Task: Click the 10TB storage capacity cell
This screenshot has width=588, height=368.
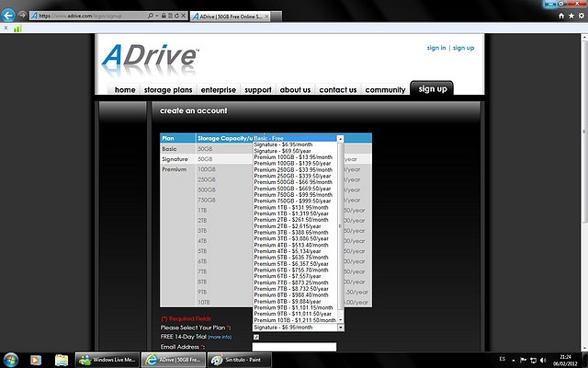Action: 204,303
